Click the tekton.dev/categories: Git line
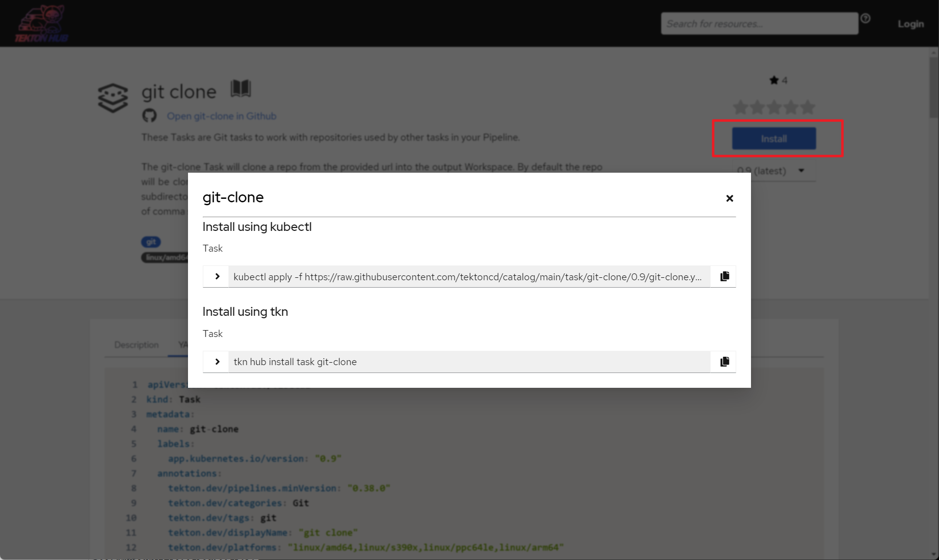This screenshot has height=560, width=939. pos(238,503)
